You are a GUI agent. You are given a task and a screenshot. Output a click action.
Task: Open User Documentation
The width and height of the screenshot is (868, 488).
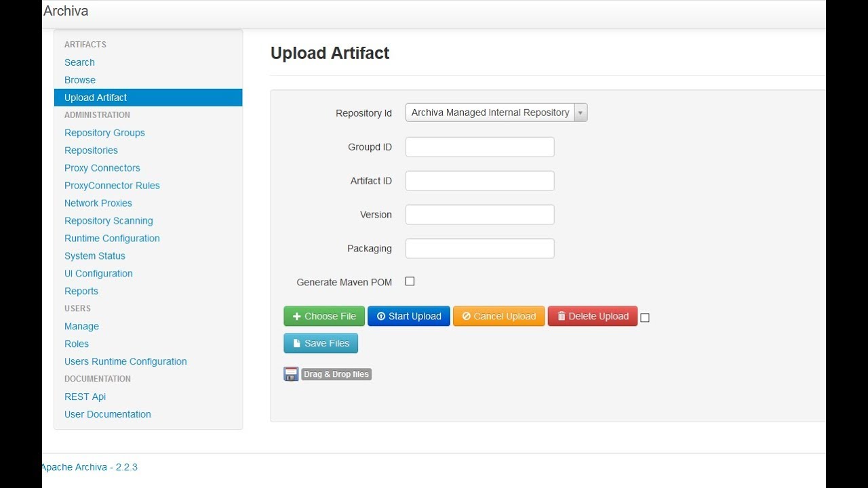108,415
